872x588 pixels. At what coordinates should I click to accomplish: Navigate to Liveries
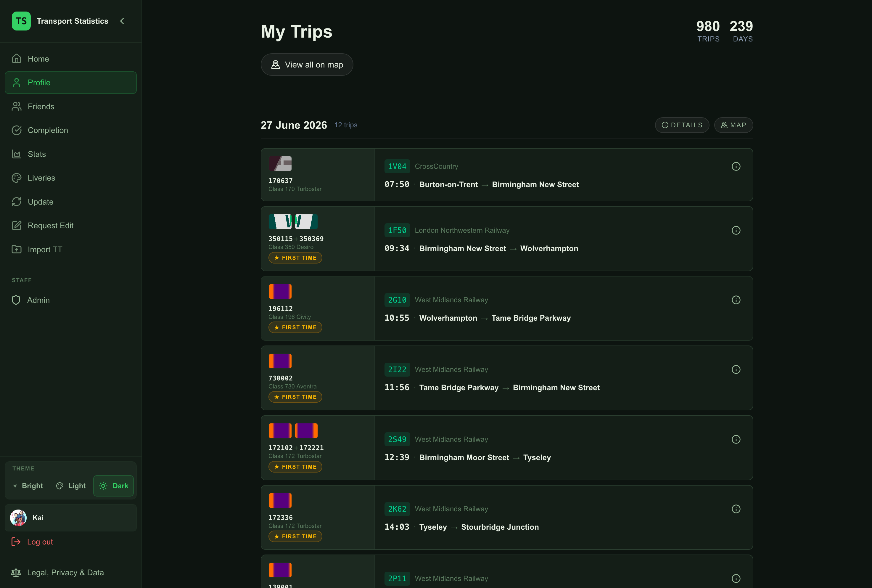tap(70, 178)
